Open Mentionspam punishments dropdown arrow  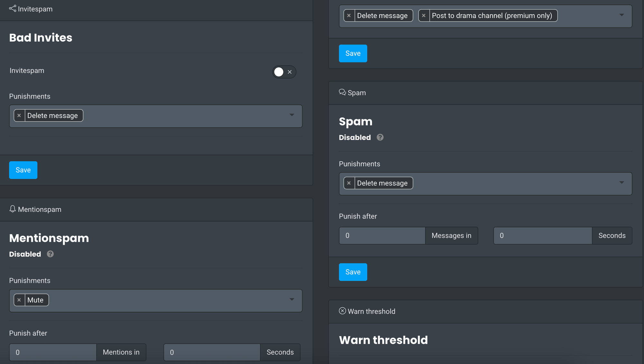(x=292, y=300)
